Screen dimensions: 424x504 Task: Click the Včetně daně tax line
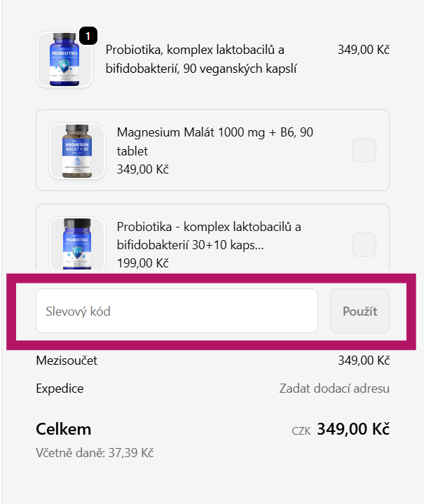(x=95, y=453)
